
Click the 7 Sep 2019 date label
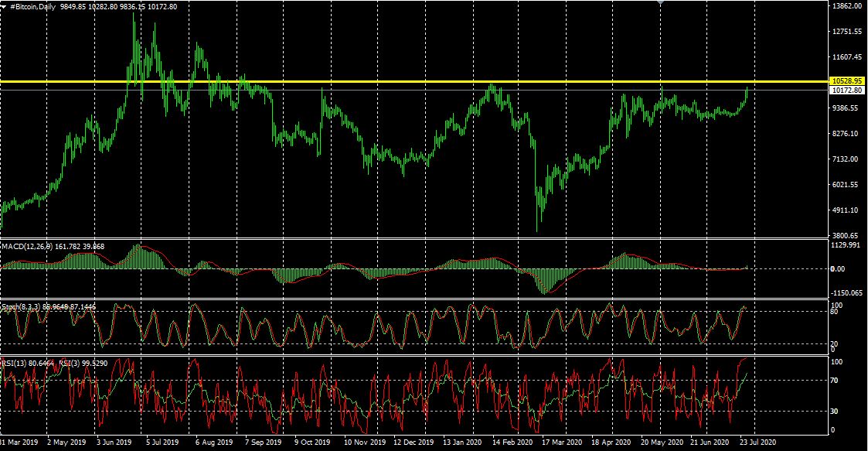262,442
